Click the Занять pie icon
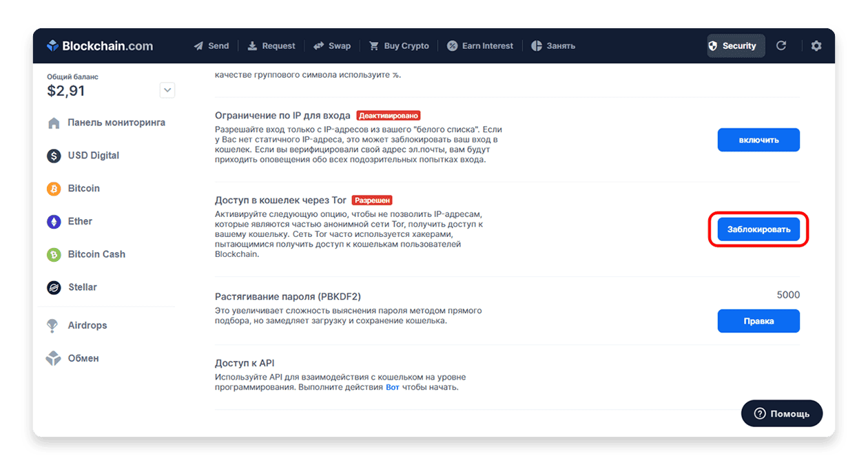Screen dimensions: 868x465 coord(537,46)
